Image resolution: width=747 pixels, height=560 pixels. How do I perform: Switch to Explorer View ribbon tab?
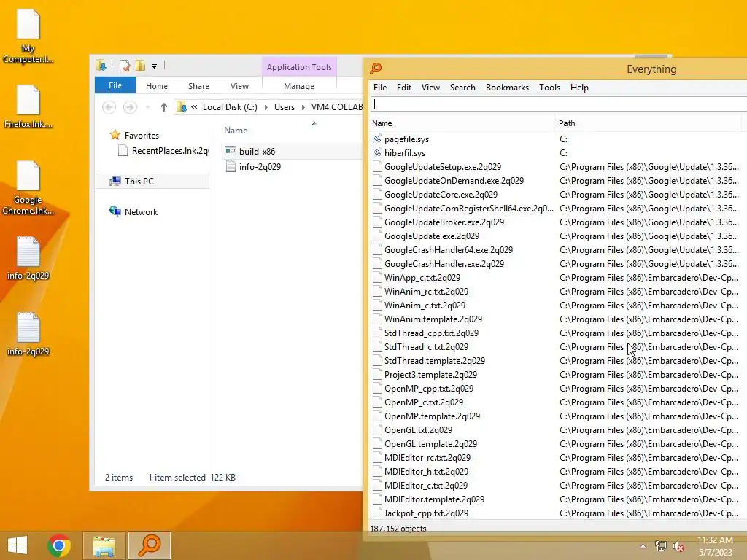coord(239,86)
